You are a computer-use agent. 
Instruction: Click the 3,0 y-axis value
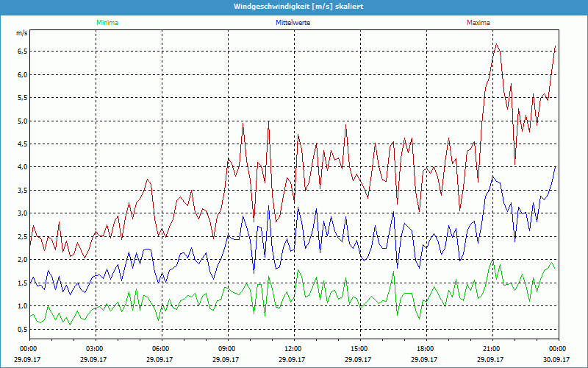22,213
